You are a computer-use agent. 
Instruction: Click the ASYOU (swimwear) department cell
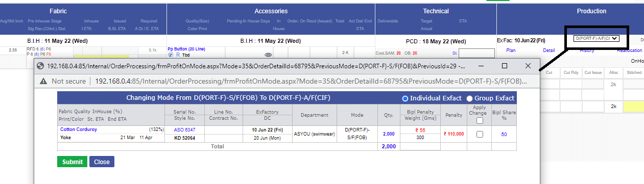[315, 134]
